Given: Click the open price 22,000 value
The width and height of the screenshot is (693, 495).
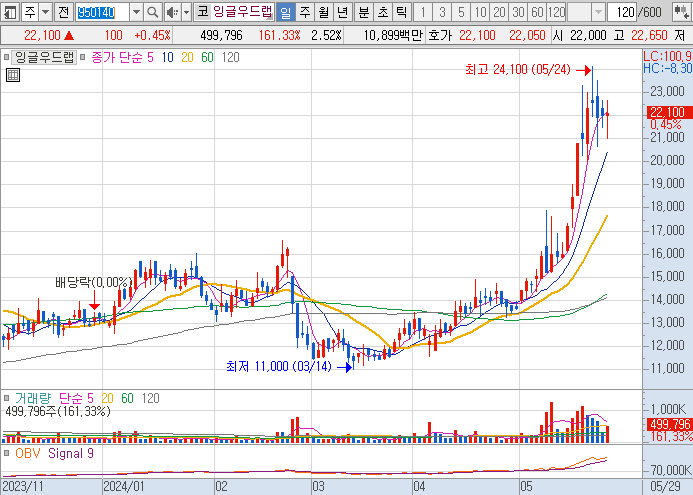Looking at the screenshot, I should (588, 35).
